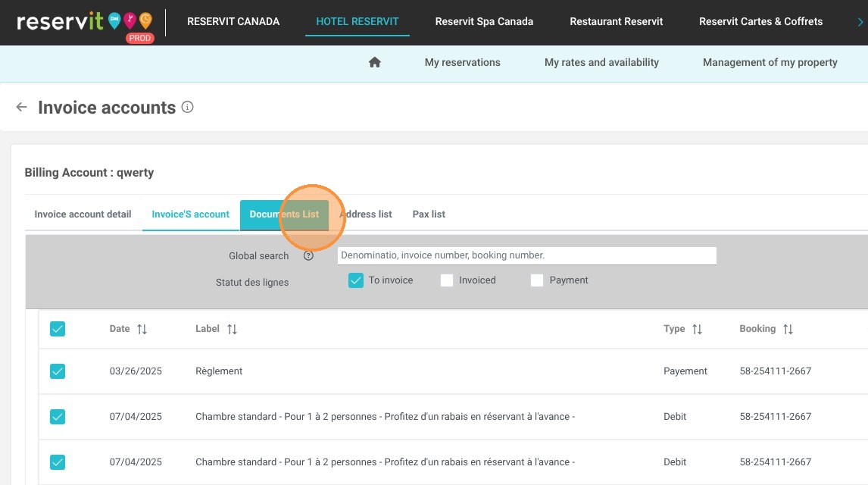The height and width of the screenshot is (485, 868).
Task: Click the Payement type cell
Action: [685, 371]
